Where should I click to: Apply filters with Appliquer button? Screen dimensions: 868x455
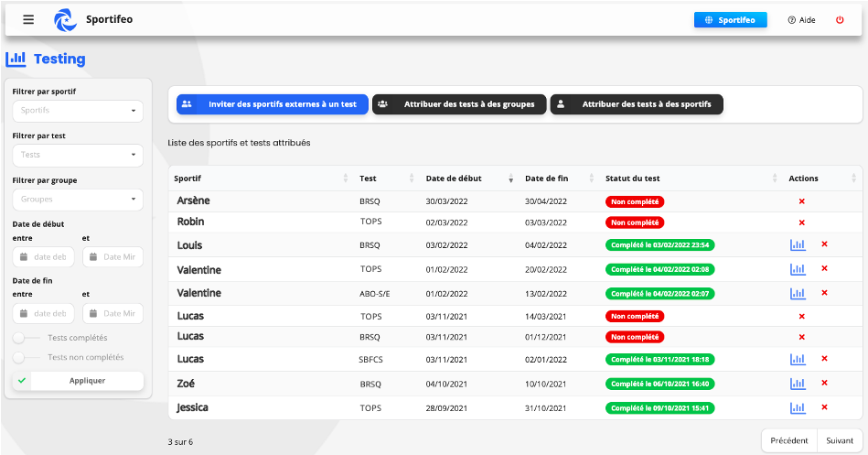point(78,381)
